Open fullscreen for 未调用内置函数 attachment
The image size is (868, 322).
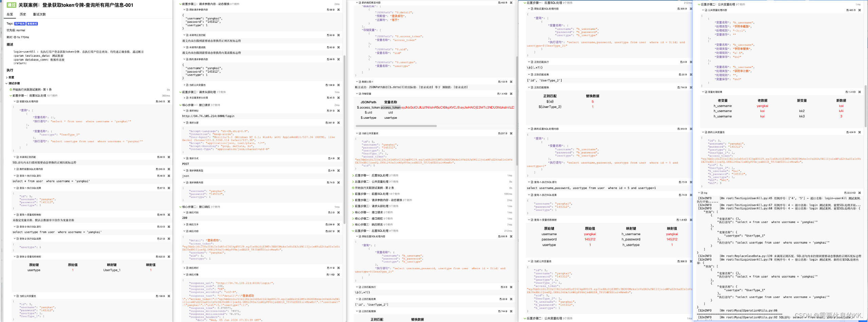click(x=339, y=48)
